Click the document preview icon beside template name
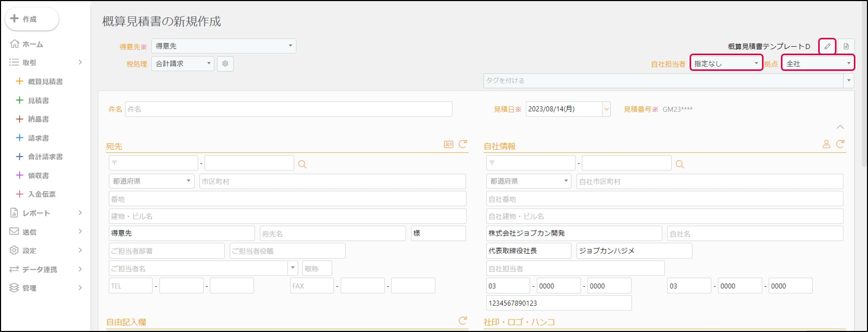868x332 pixels. [x=846, y=46]
